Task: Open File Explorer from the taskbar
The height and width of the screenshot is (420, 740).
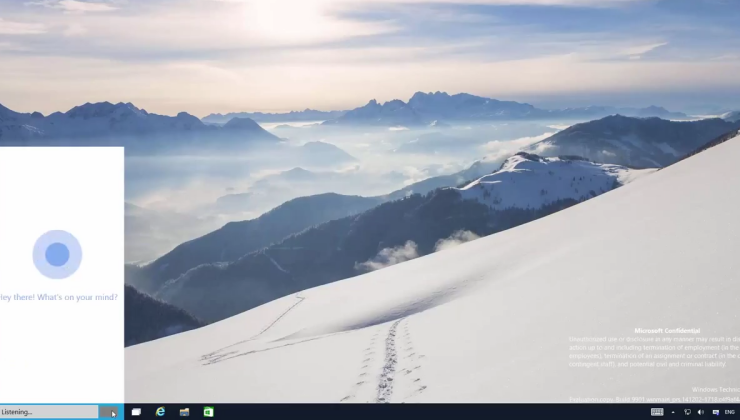Action: pyautogui.click(x=185, y=412)
